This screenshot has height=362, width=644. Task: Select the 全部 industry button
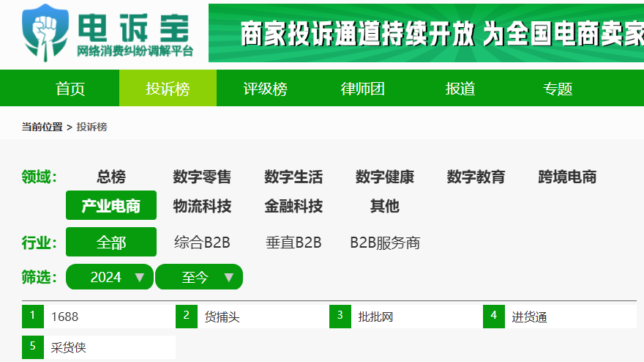111,242
